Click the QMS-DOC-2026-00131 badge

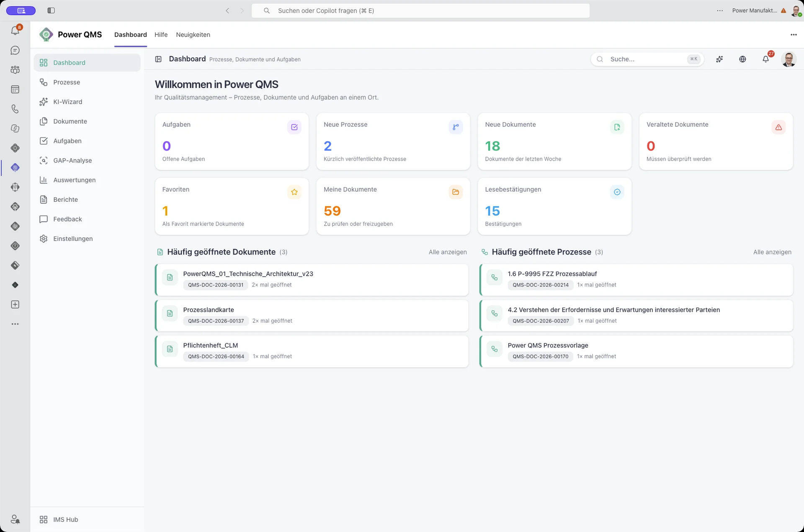(x=216, y=285)
